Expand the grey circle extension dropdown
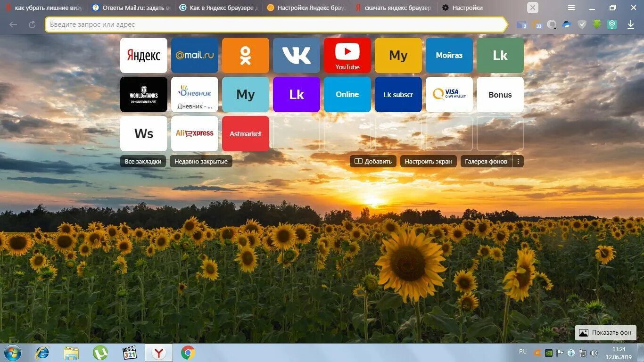The image size is (644, 362). [552, 25]
